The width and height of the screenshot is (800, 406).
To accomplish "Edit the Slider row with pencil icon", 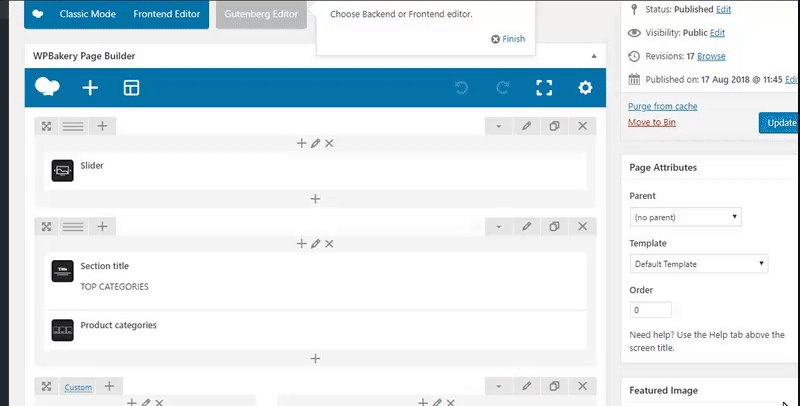I will pos(527,126).
